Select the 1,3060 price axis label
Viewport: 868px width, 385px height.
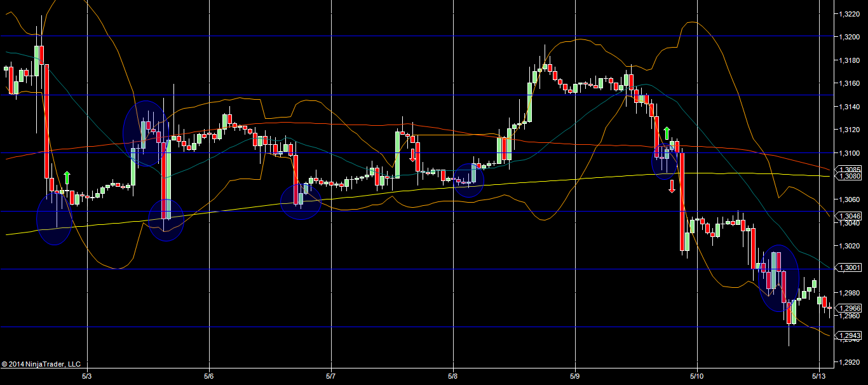point(850,199)
